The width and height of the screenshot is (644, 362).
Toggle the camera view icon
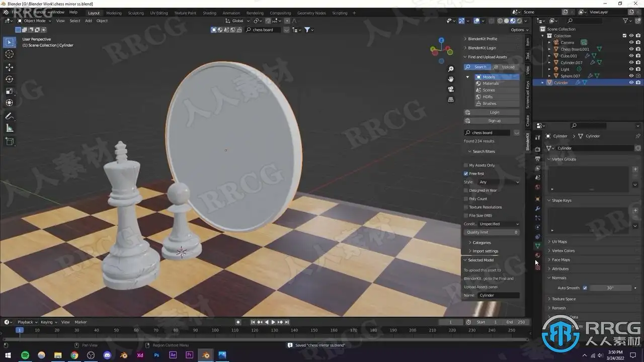click(451, 89)
